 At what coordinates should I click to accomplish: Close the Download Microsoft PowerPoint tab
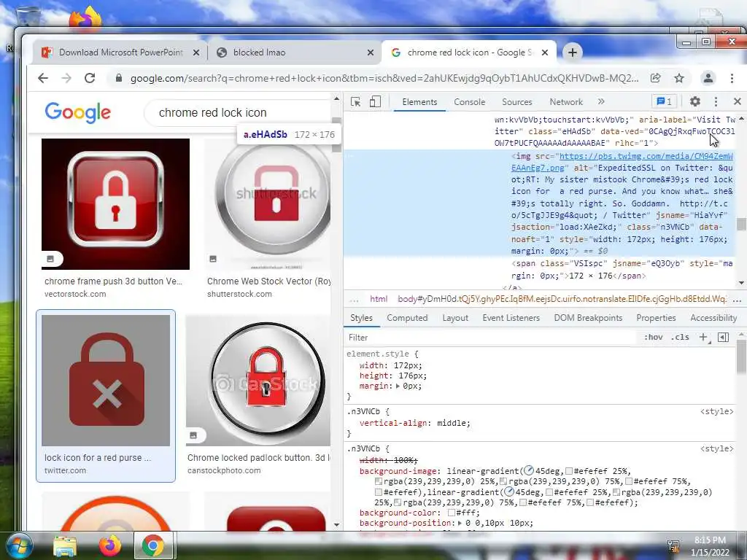pos(196,52)
